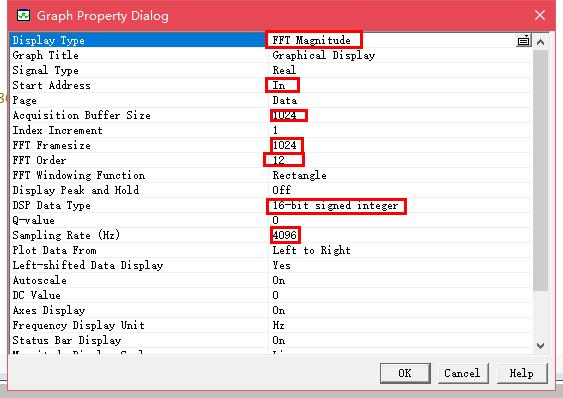This screenshot has height=398, width=563.
Task: Select the Graph Title property row
Action: click(271, 55)
